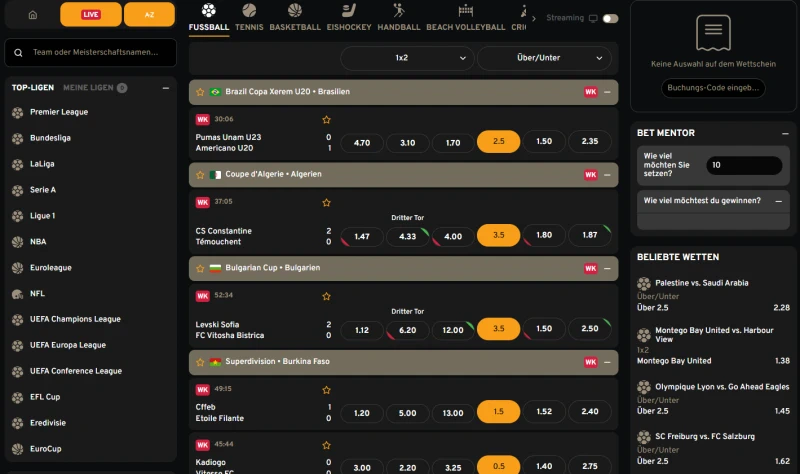This screenshot has width=800, height=474.
Task: Select the 4.70 odds for Pumas Unam U23
Action: pos(362,142)
